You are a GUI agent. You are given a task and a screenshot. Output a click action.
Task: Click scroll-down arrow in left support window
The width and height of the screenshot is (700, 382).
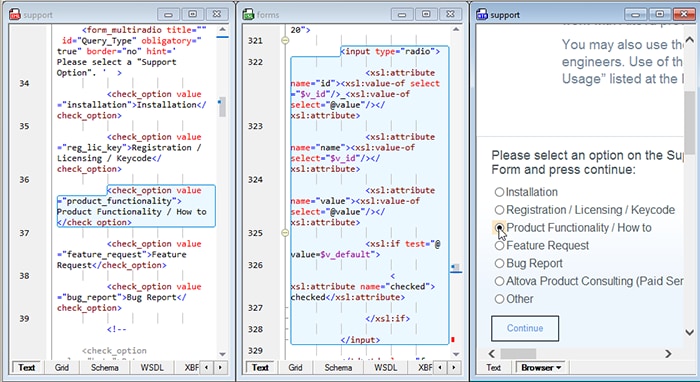(x=222, y=354)
